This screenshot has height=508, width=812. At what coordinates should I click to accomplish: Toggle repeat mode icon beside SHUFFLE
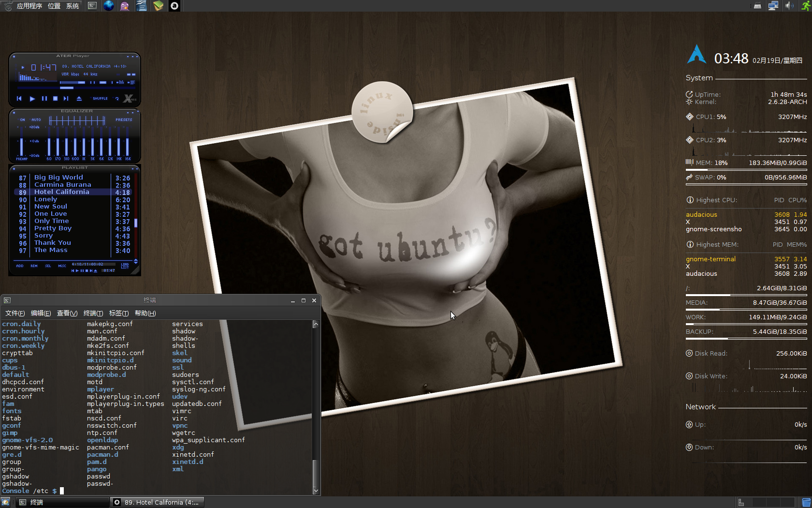point(117,99)
